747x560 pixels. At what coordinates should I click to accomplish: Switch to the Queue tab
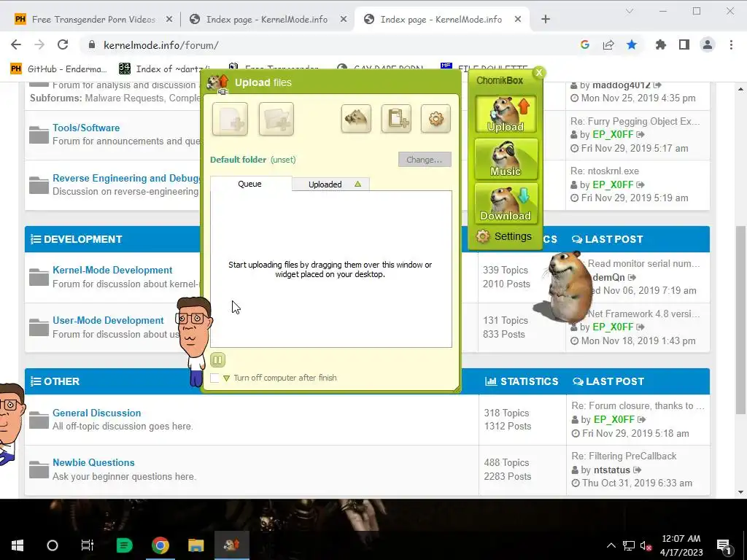click(249, 184)
